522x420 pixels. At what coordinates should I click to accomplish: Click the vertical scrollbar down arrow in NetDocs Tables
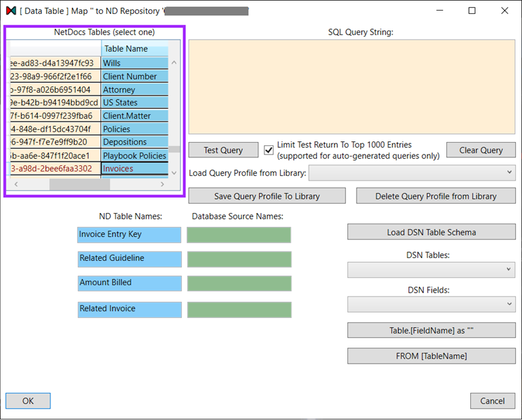click(x=174, y=173)
